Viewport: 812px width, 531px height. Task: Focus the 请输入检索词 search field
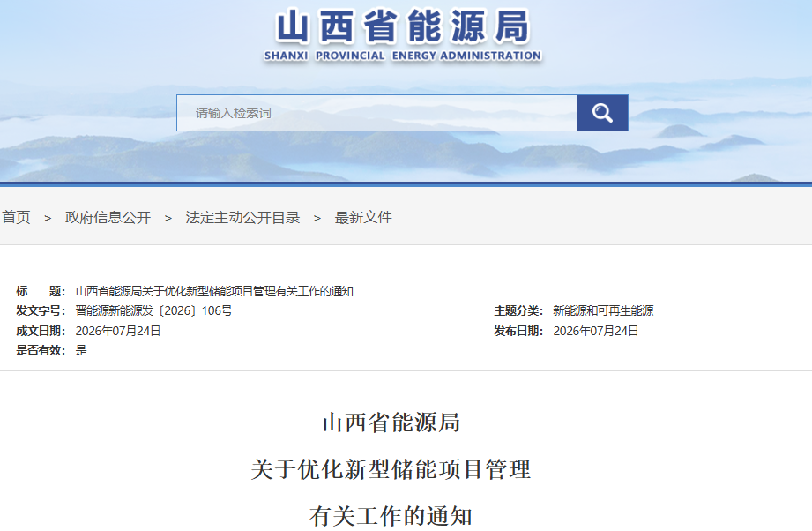[x=376, y=113]
